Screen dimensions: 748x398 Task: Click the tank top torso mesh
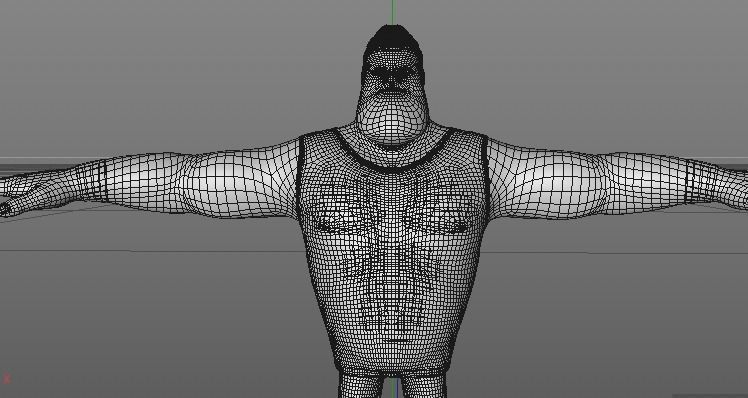(x=392, y=253)
